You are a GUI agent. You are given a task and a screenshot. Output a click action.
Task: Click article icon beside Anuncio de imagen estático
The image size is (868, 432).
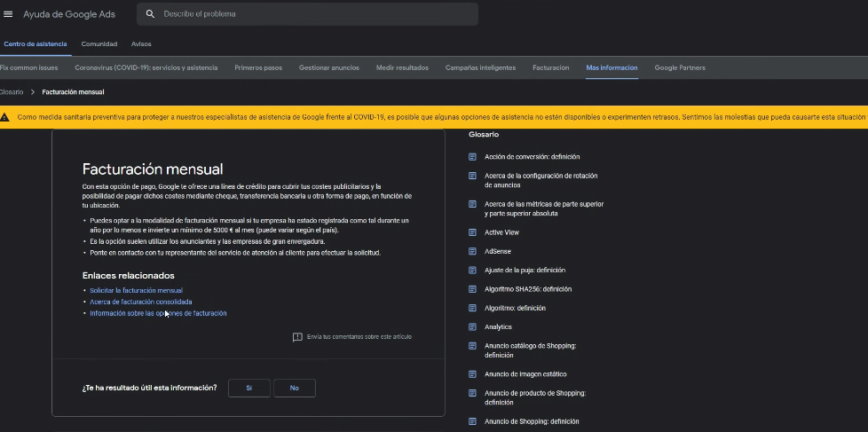click(472, 374)
